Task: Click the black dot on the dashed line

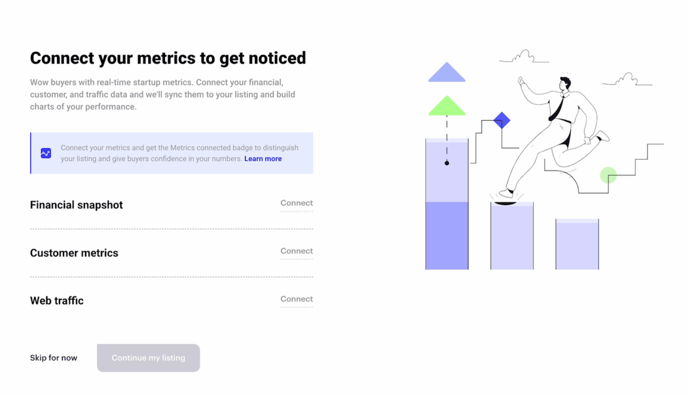Action: tap(447, 163)
